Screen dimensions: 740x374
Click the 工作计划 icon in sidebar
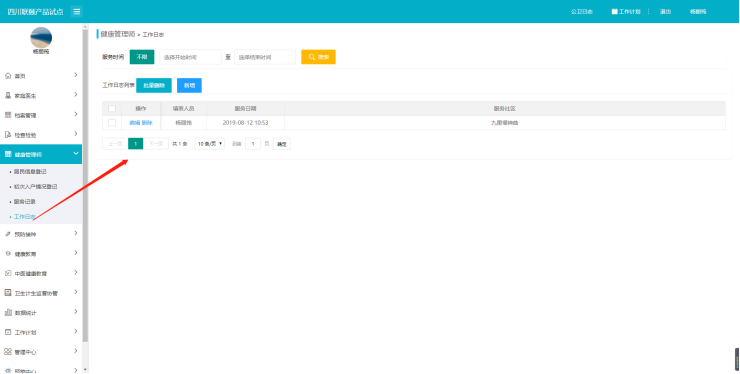tap(8, 332)
